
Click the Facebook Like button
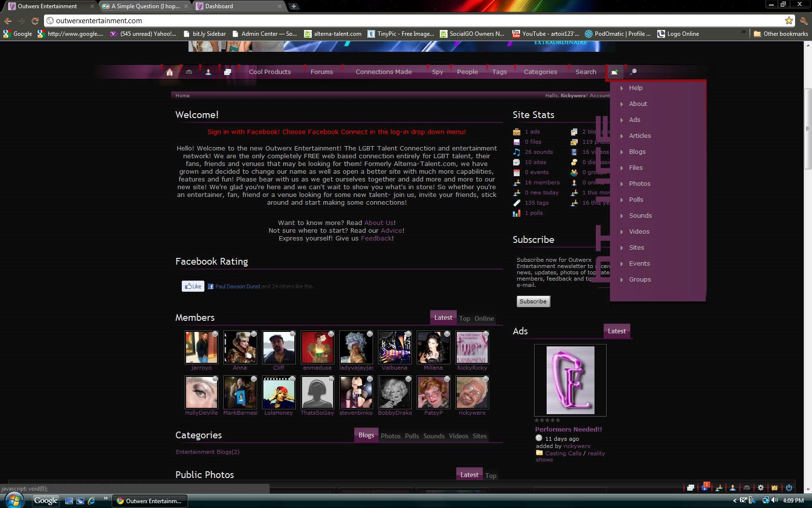(193, 286)
